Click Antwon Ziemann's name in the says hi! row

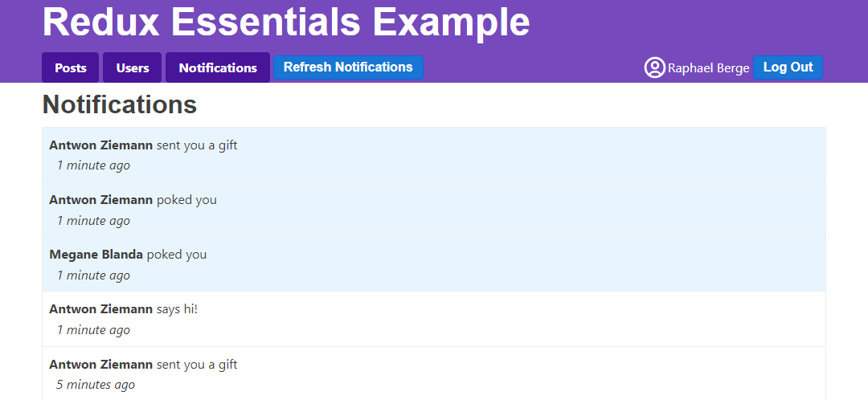click(x=100, y=309)
